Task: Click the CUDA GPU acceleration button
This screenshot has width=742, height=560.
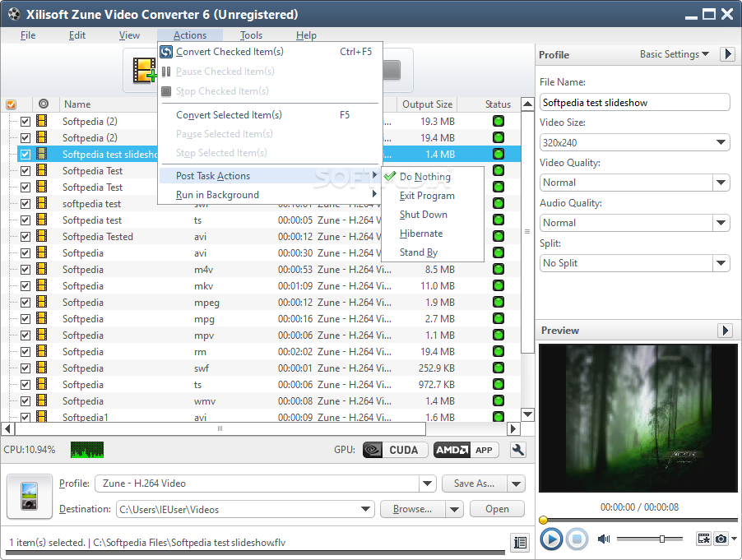Action: pos(395,450)
